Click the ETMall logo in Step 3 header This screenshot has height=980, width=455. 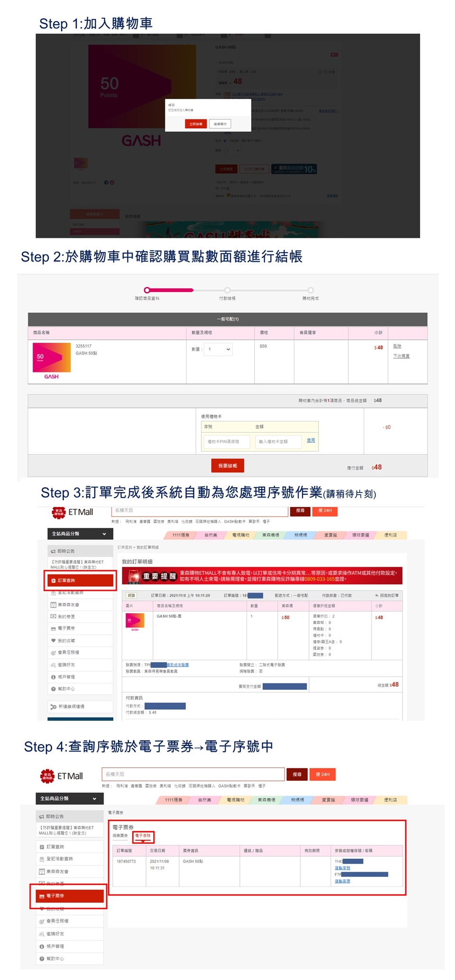72,512
